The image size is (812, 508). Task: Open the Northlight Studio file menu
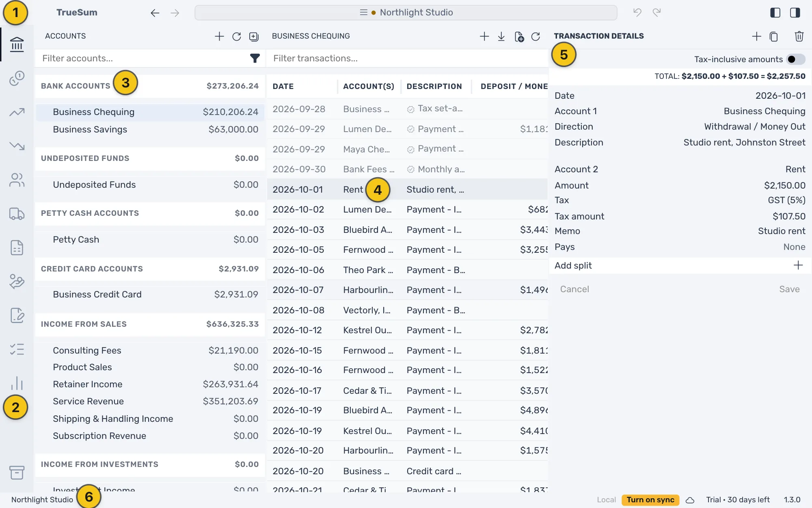pos(406,13)
